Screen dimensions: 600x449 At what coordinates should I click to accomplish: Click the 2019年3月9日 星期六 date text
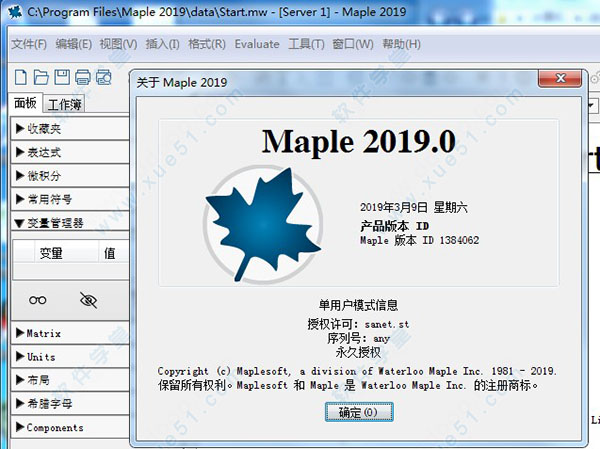point(414,207)
